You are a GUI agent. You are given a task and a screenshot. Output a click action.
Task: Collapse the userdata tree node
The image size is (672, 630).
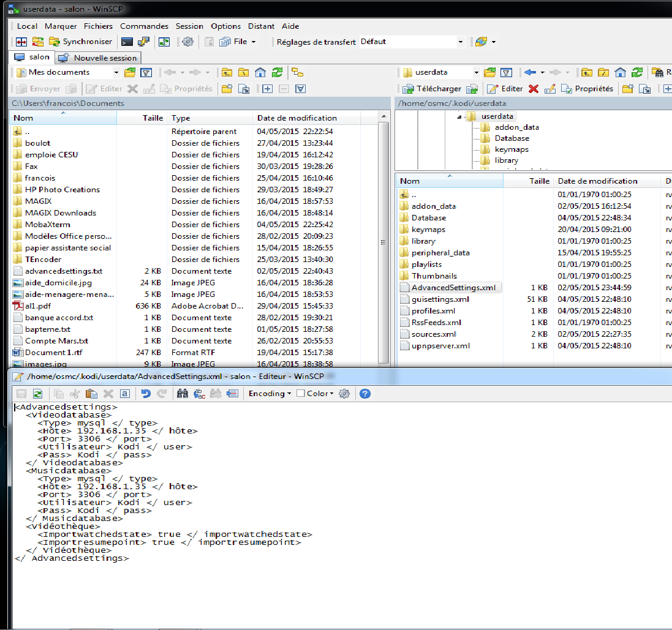[459, 116]
